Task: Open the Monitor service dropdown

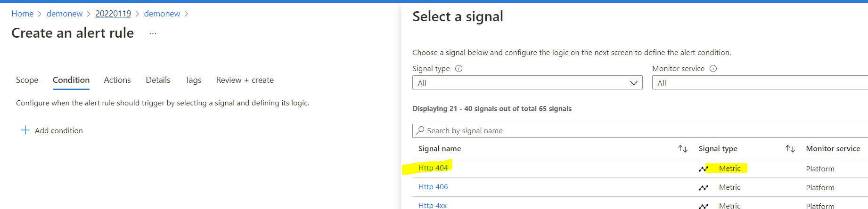Action: tap(760, 83)
